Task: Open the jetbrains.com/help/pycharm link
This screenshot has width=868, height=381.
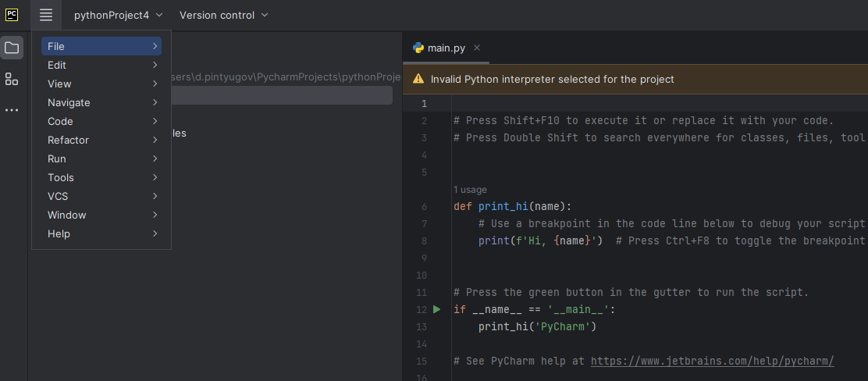Action: (712, 361)
